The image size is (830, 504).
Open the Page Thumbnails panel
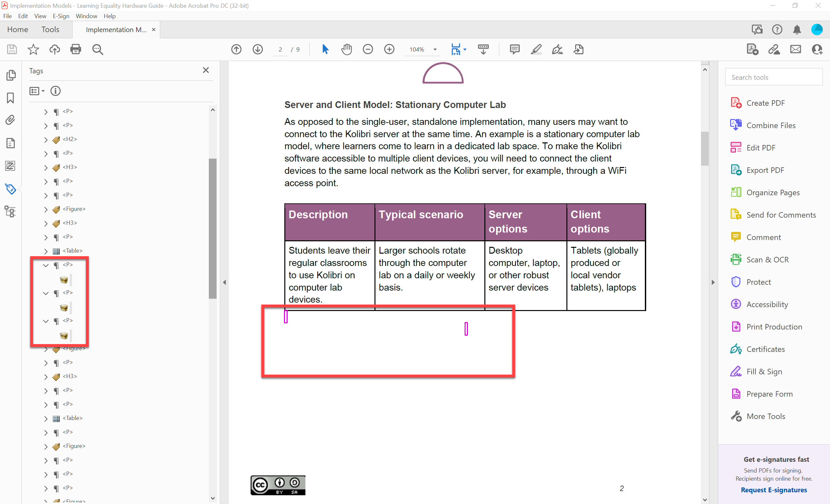point(10,75)
